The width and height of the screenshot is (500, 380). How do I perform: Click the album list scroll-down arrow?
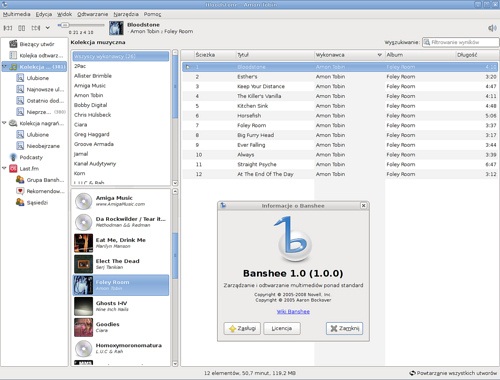coord(175,363)
